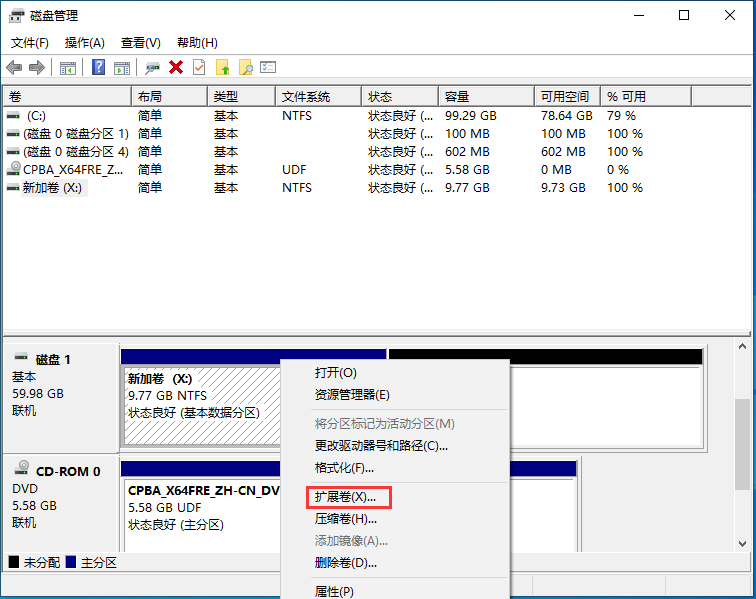This screenshot has width=756, height=599.
Task: Maximize the 磁盘管理 window
Action: tap(684, 15)
